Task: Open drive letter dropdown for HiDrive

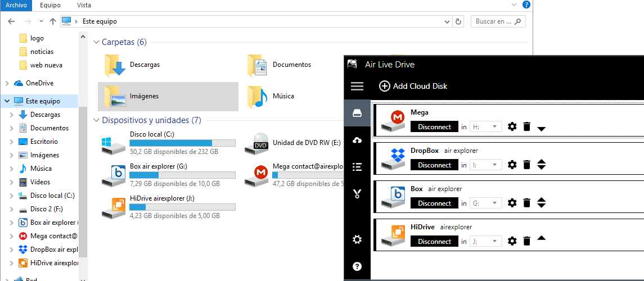Action: tap(486, 241)
